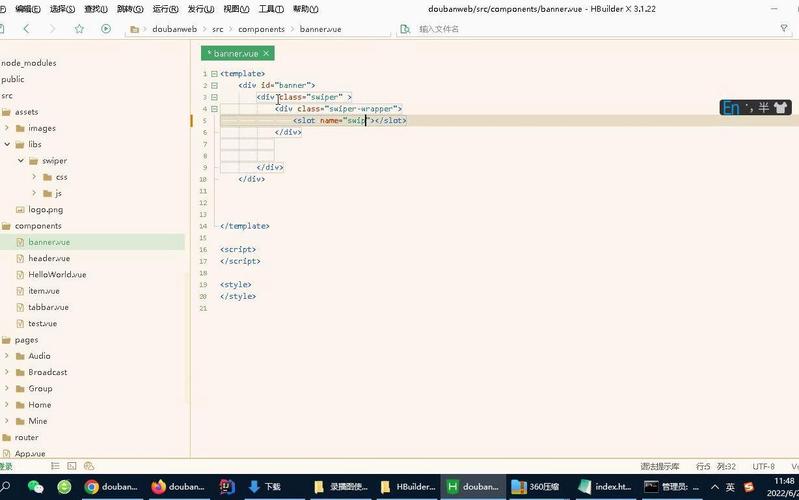Expand the Mine folder

(x=7, y=421)
